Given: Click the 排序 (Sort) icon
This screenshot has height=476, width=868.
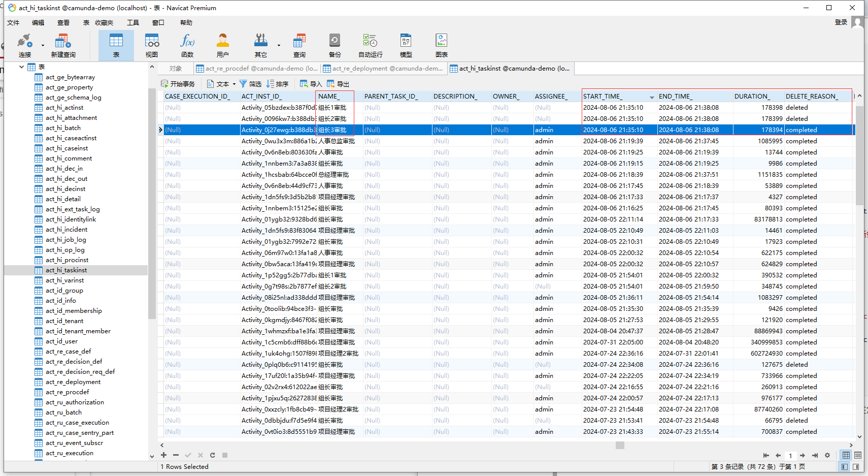Looking at the screenshot, I should pos(277,84).
